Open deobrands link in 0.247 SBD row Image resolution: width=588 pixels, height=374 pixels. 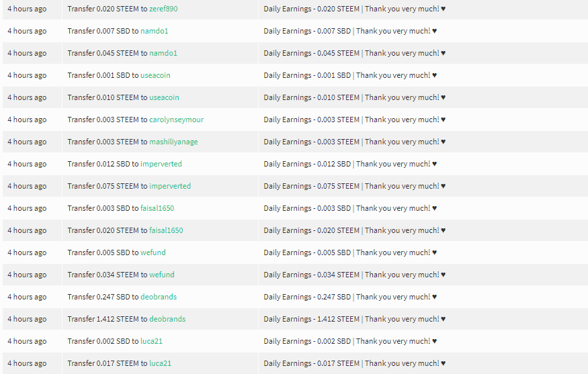pos(158,296)
